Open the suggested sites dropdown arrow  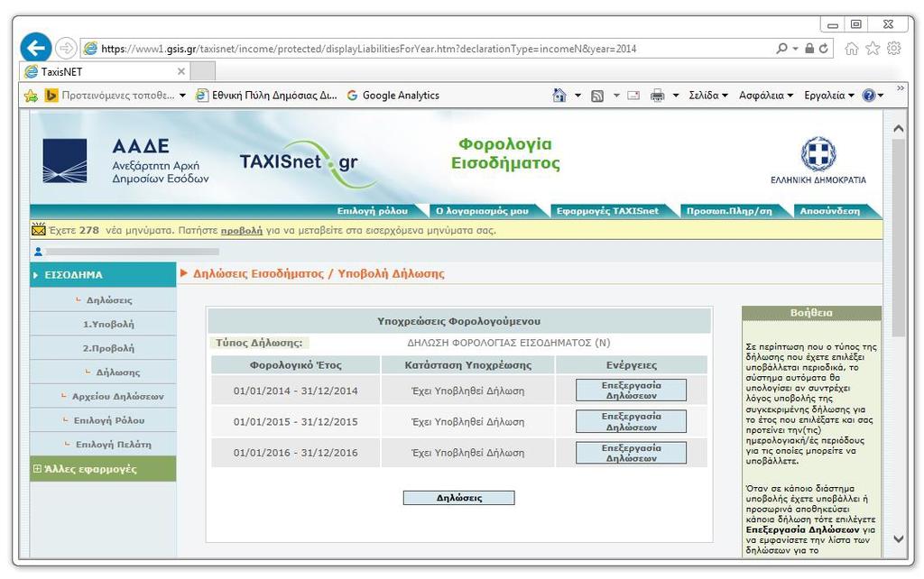(x=182, y=96)
